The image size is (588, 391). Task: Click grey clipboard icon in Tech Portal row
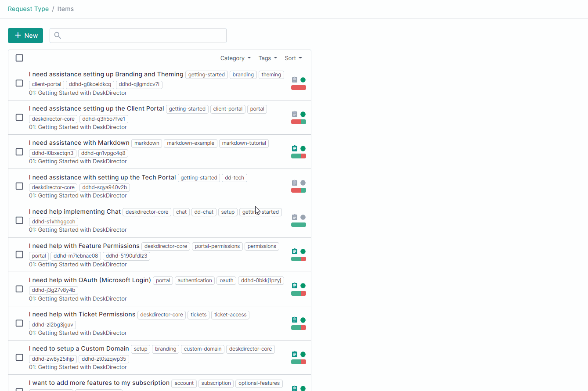(x=295, y=183)
